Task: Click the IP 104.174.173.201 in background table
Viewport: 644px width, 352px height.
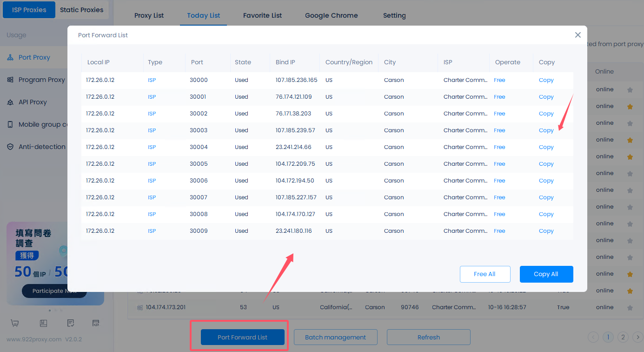Action: (166, 307)
